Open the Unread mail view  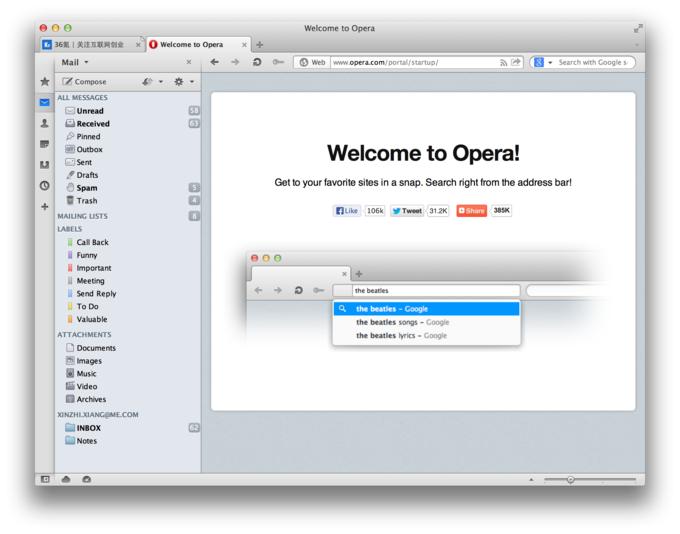[128, 111]
